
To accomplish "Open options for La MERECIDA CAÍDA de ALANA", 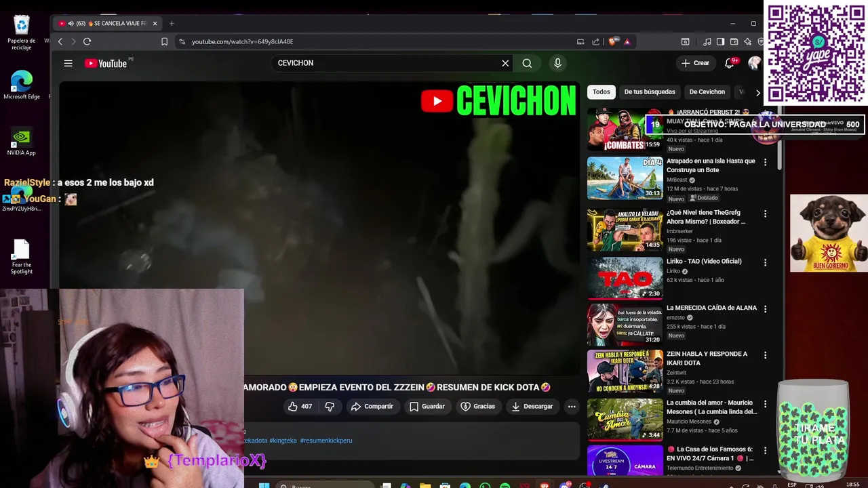I will (x=765, y=308).
